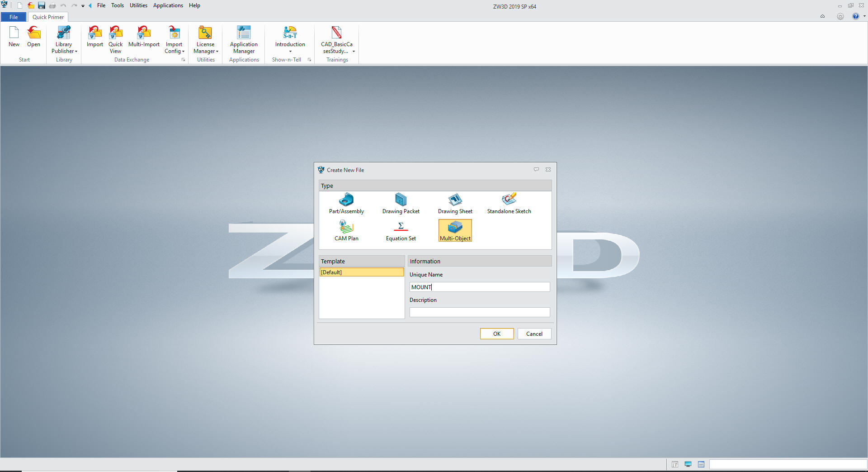Save using the floppy disk icon
This screenshot has width=868, height=472.
tap(42, 5)
